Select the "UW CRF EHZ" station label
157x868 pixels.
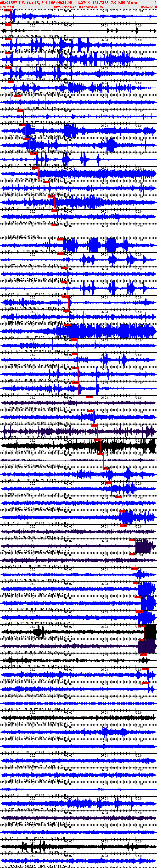pyautogui.click(x=11, y=738)
